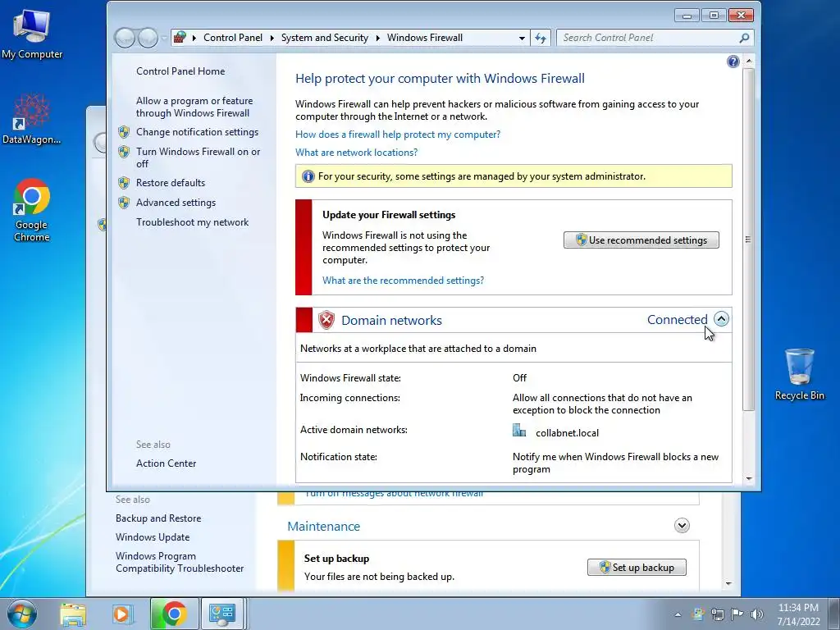Open Windows Program Compatibility Troubleshooter link
The height and width of the screenshot is (630, 840).
coord(180,563)
